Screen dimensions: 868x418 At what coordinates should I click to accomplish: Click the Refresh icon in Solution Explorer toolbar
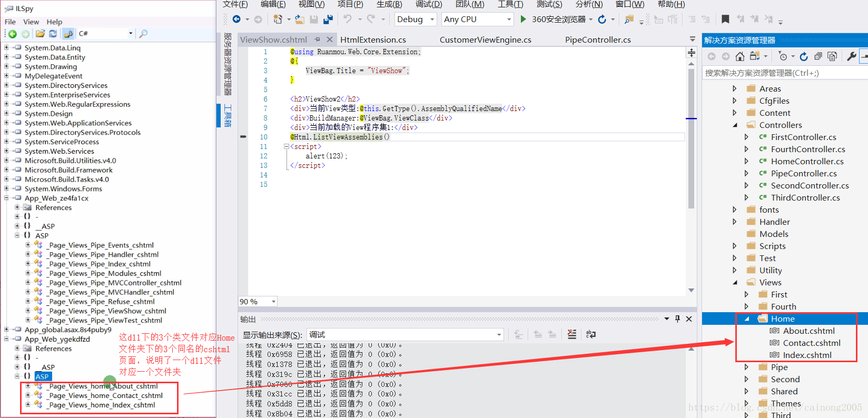(804, 56)
